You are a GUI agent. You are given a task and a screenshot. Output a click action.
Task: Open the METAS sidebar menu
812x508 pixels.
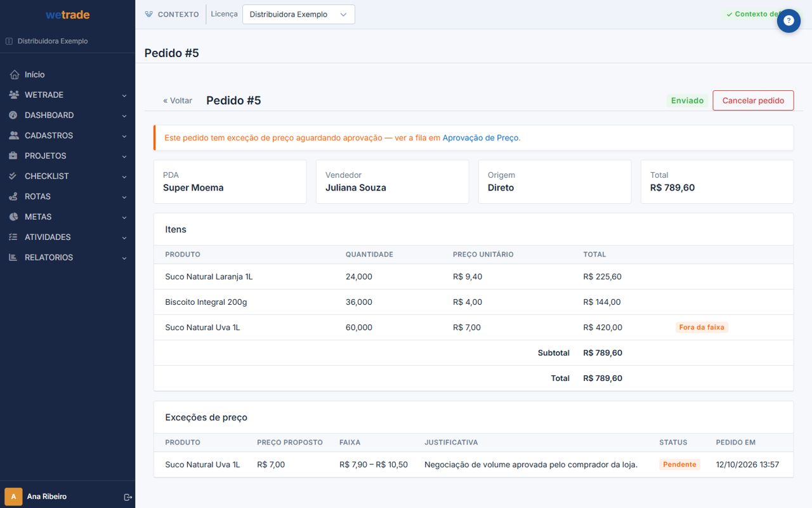67,217
